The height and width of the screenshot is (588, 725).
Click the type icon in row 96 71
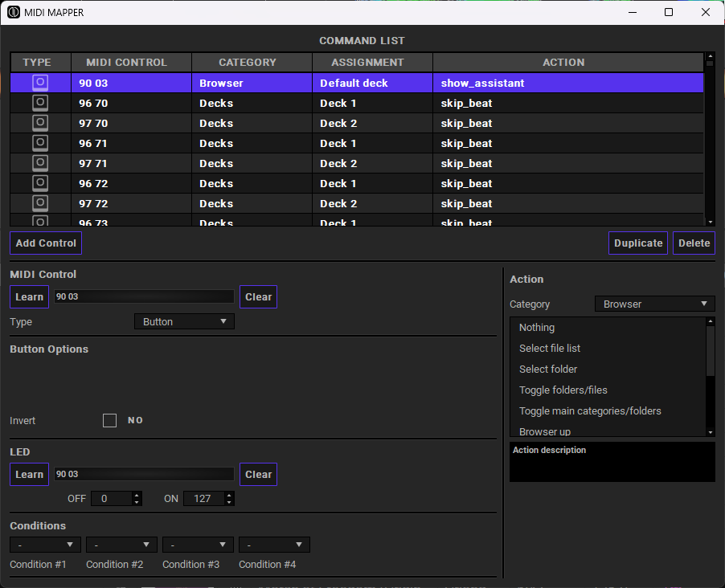tap(40, 143)
